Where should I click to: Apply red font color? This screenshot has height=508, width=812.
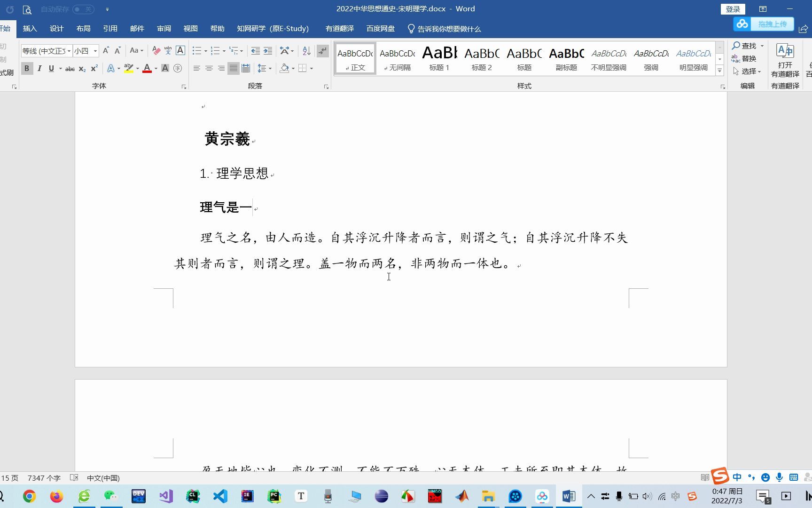coord(147,69)
